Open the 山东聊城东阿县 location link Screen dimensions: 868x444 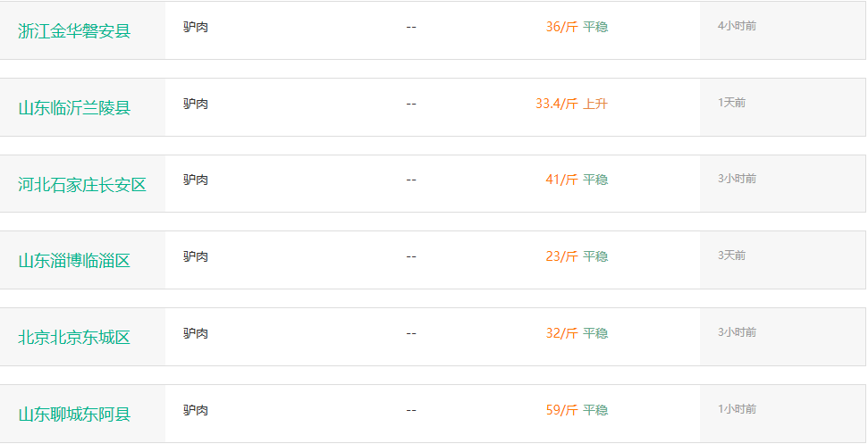point(74,415)
